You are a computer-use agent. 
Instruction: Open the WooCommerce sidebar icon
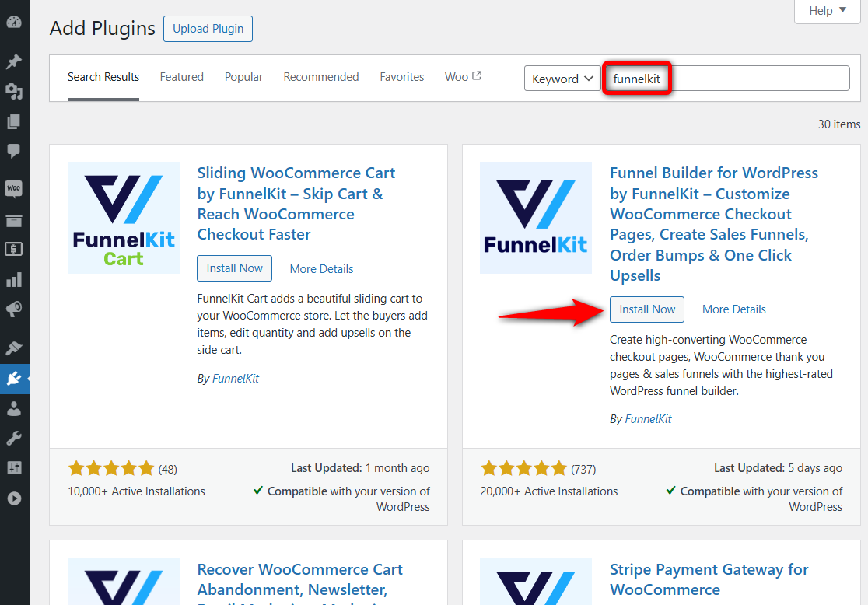point(14,189)
